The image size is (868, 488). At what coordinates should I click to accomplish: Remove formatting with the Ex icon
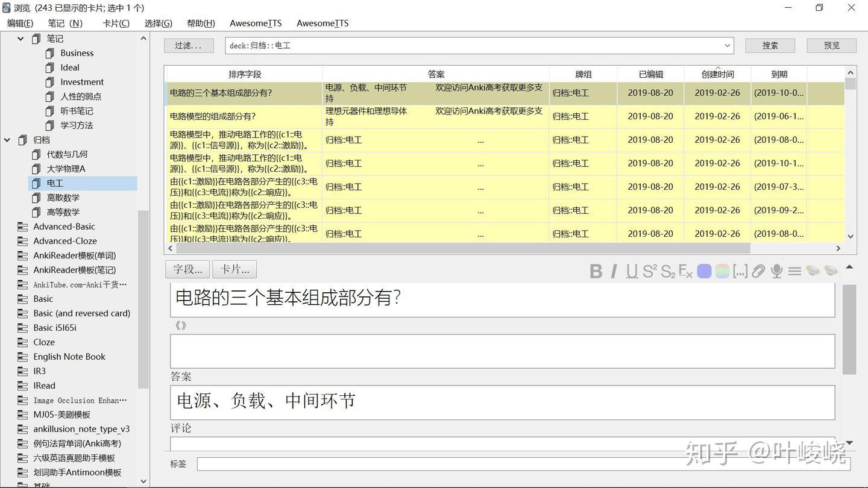coord(685,271)
